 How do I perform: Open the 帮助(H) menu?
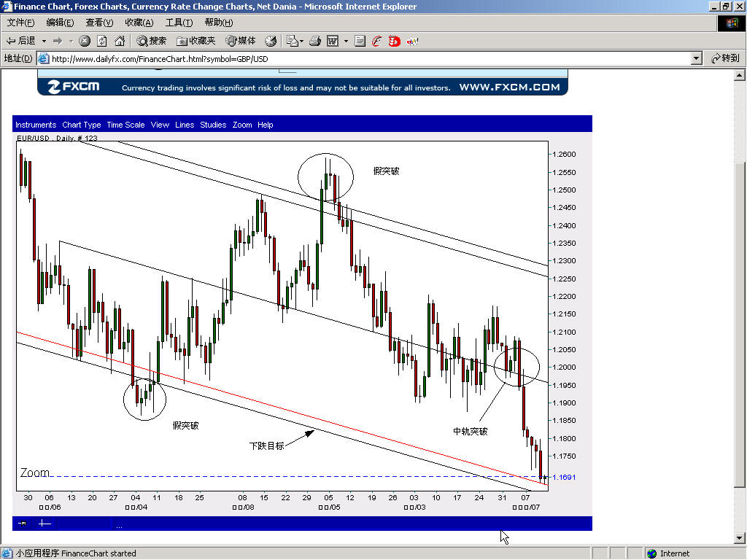tap(219, 23)
